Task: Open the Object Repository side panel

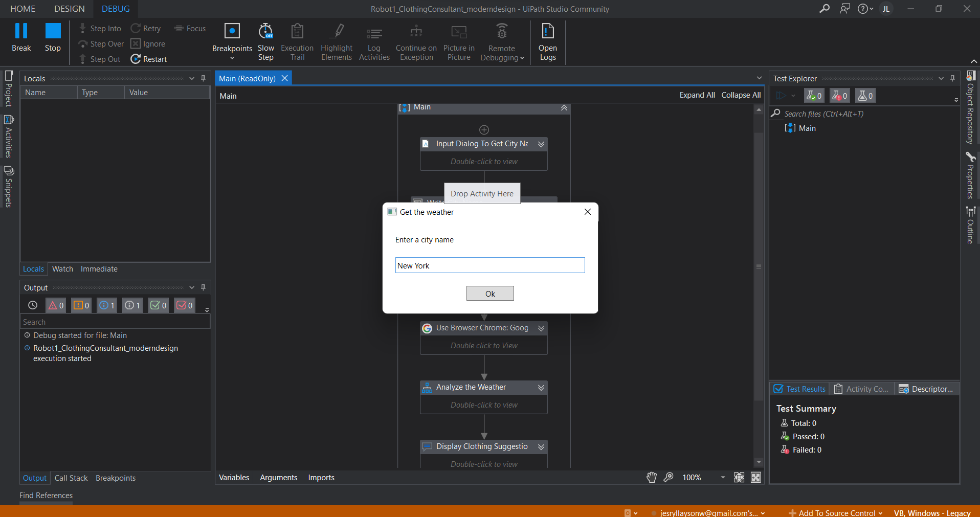Action: point(970,107)
